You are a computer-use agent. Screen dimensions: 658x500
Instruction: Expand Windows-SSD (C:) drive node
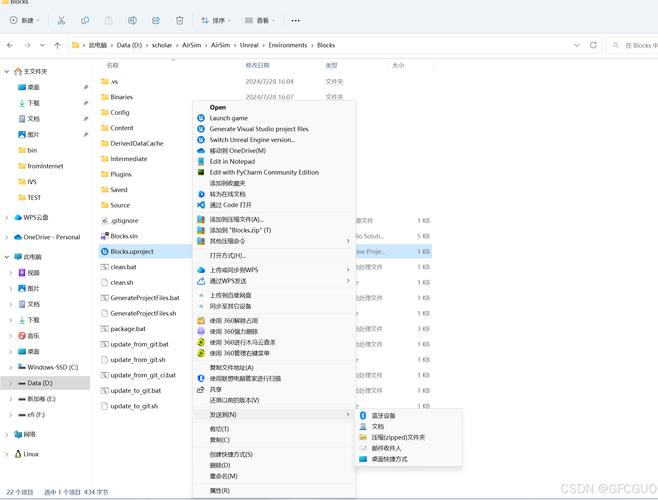[x=11, y=367]
